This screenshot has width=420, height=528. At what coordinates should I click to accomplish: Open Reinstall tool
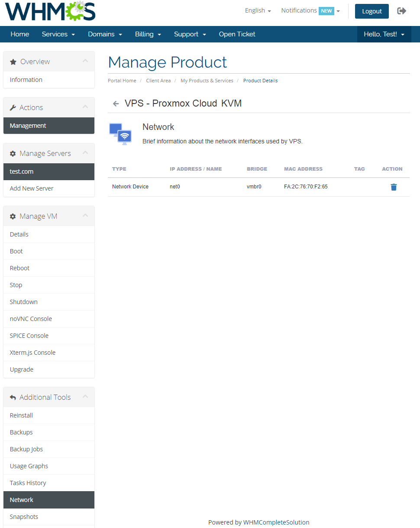[49, 415]
